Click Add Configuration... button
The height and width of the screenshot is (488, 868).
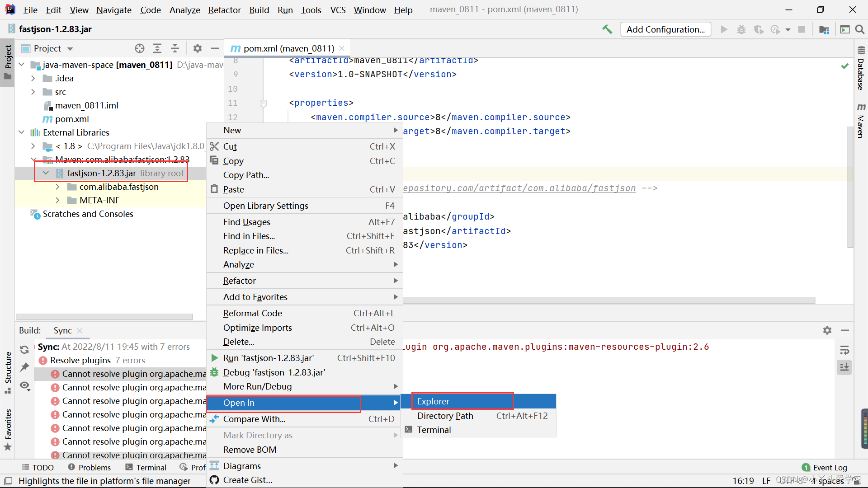[x=665, y=29]
